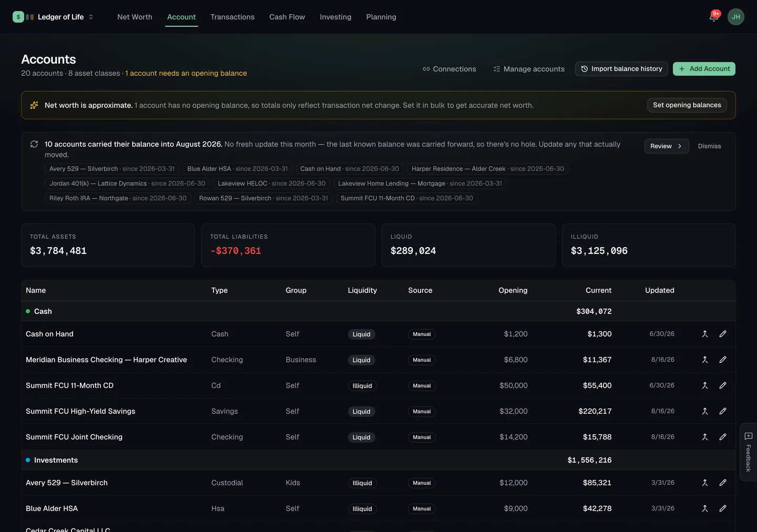The height and width of the screenshot is (532, 757).
Task: Open the Planning tab
Action: pyautogui.click(x=381, y=17)
